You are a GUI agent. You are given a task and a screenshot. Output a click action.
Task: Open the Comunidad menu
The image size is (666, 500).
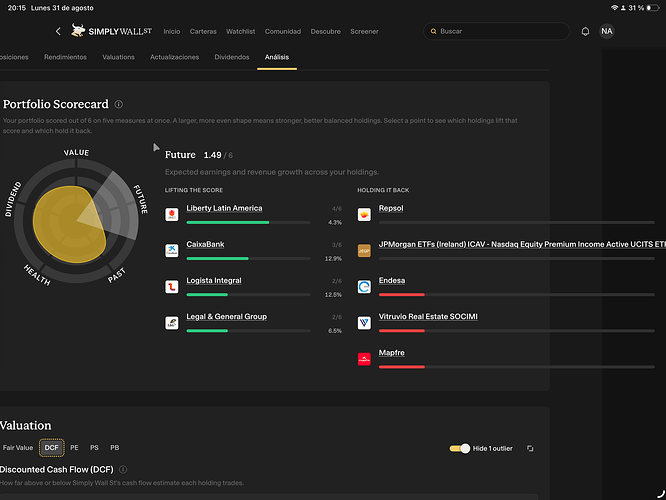tap(283, 31)
